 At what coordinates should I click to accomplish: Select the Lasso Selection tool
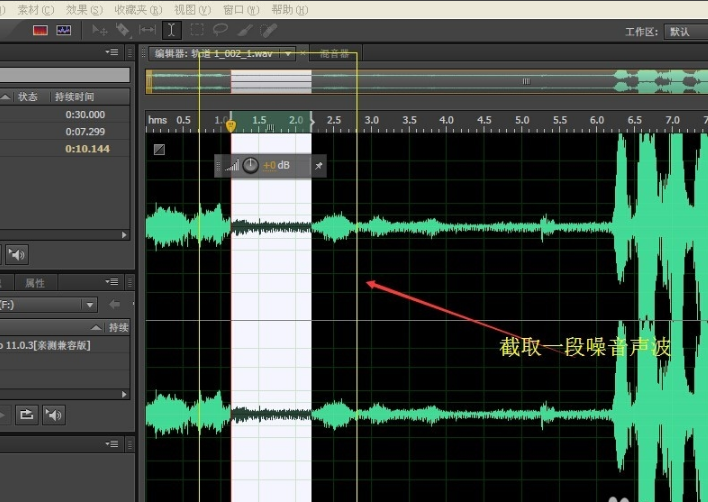[x=221, y=30]
